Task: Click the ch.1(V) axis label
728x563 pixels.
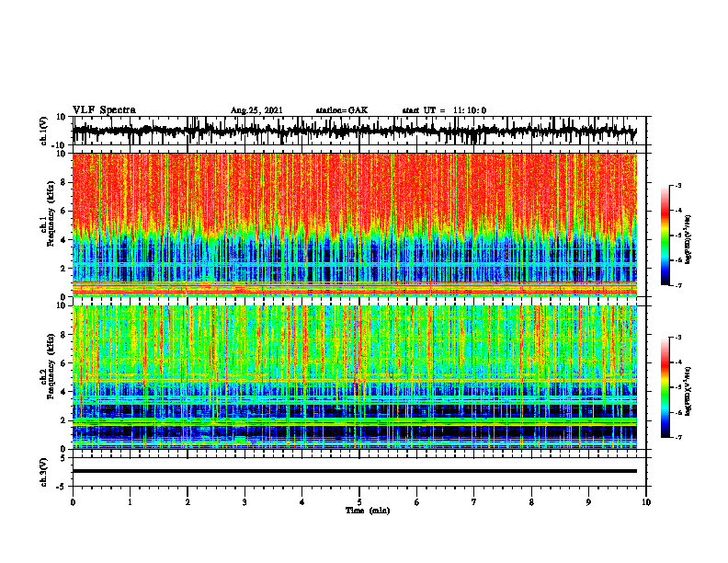Action: (44, 131)
